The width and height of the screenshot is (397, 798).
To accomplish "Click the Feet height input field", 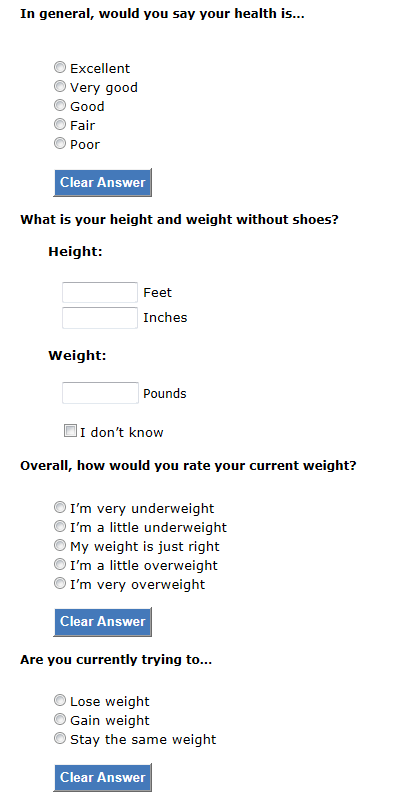I will pos(100,293).
